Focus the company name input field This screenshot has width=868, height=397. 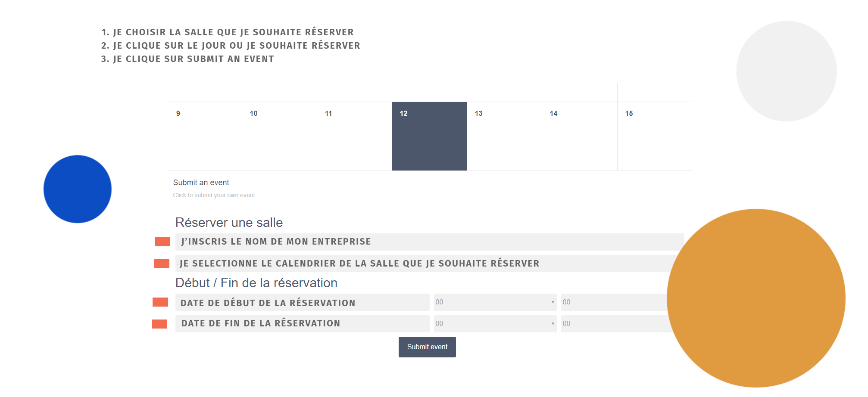tap(429, 242)
